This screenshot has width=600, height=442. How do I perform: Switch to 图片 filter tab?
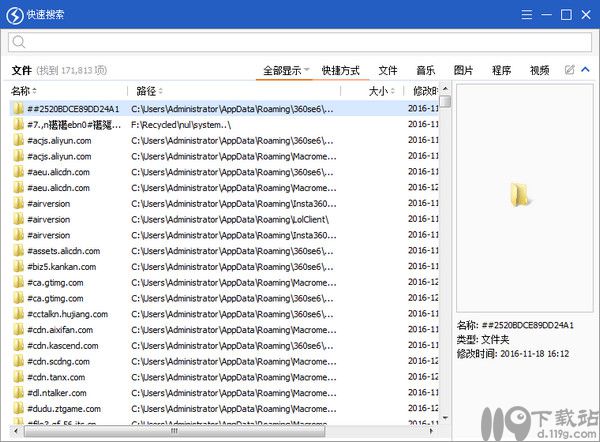coord(463,70)
